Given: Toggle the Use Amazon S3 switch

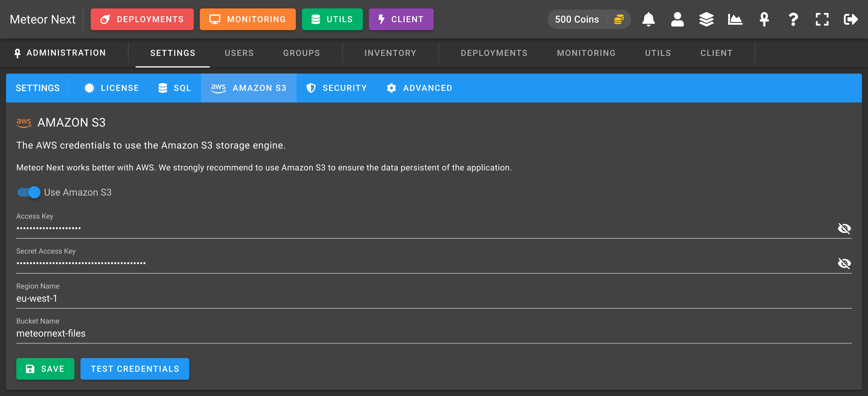Looking at the screenshot, I should 29,192.
